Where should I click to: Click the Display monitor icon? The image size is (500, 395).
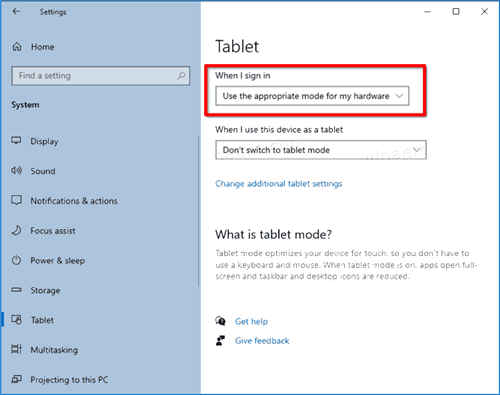point(16,141)
